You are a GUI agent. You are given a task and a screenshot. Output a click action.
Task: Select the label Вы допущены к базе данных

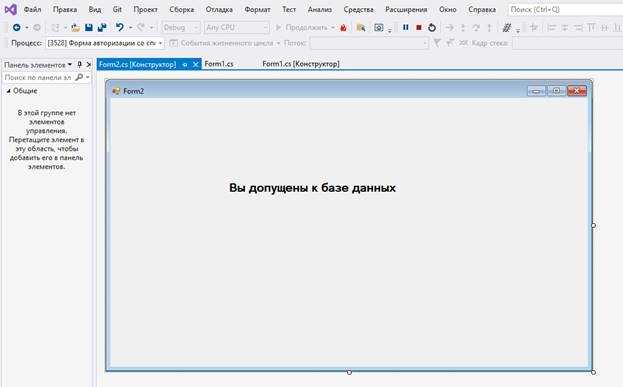(312, 188)
